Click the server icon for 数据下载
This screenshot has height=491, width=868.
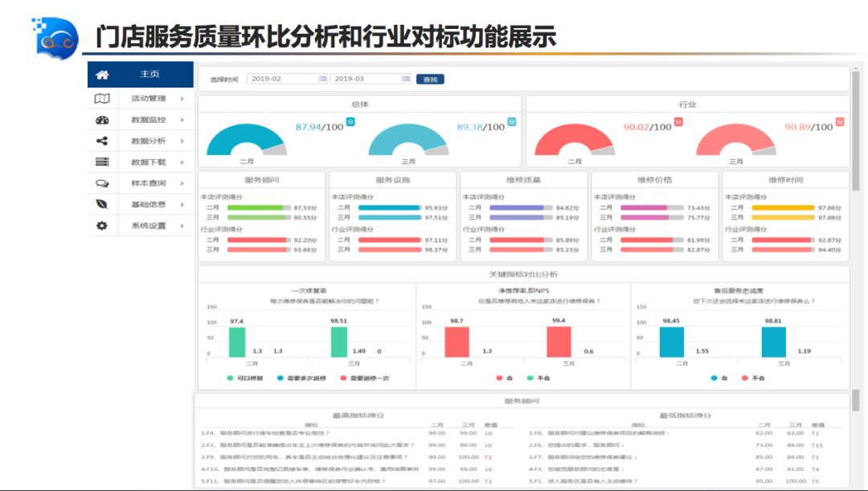click(102, 162)
